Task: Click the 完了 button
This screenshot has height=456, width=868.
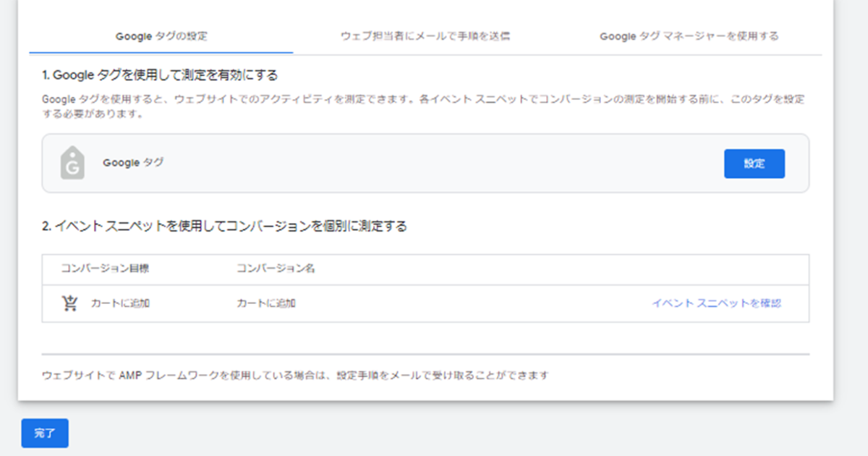Action: pyautogui.click(x=45, y=433)
